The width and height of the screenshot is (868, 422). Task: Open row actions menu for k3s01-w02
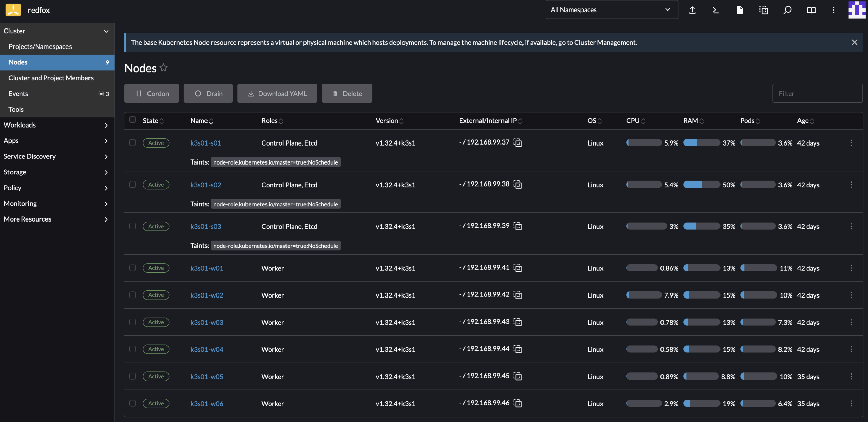(x=851, y=295)
